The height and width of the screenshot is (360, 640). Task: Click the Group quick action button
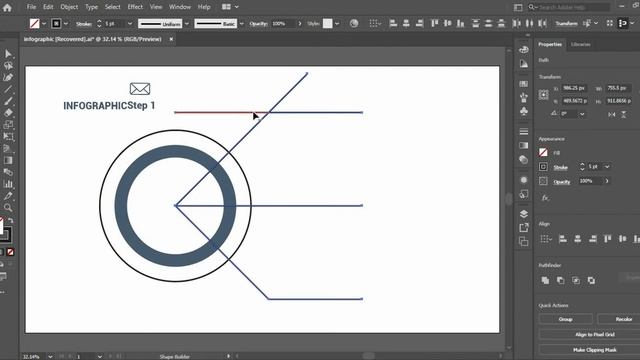(565, 319)
